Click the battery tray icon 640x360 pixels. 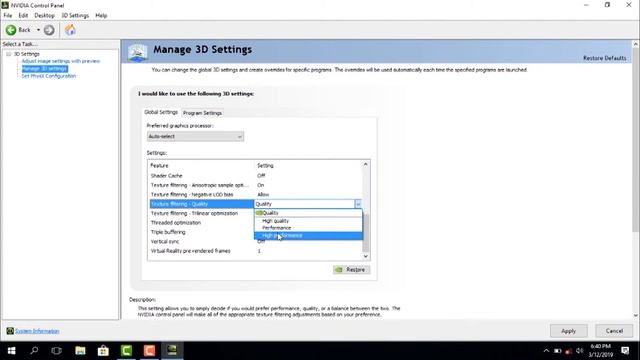point(558,351)
